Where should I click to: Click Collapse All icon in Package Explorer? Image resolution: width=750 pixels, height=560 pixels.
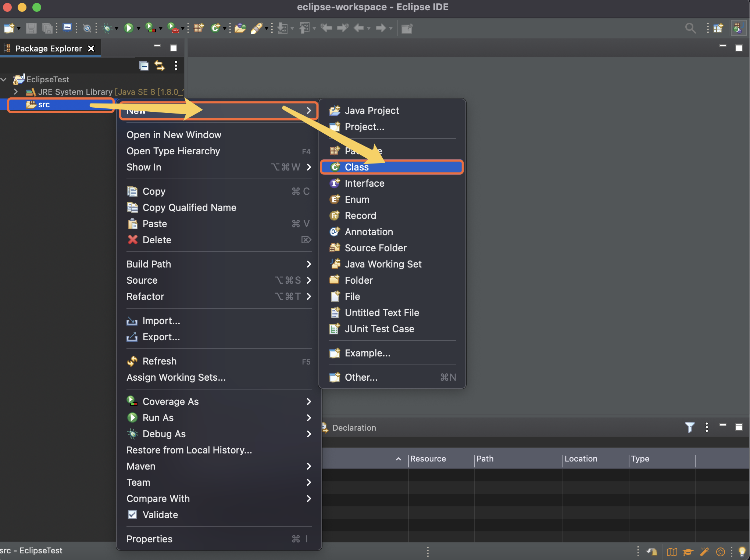pos(144,66)
